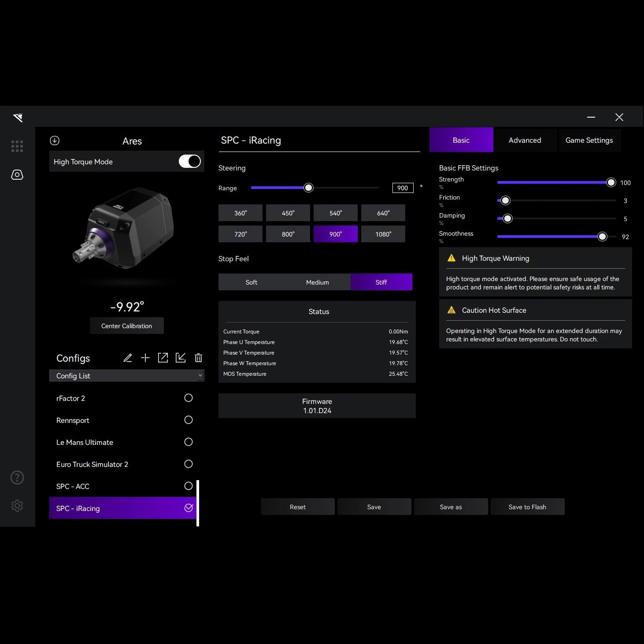Open the apps grid in sidebar
Image resolution: width=644 pixels, height=644 pixels.
click(17, 146)
